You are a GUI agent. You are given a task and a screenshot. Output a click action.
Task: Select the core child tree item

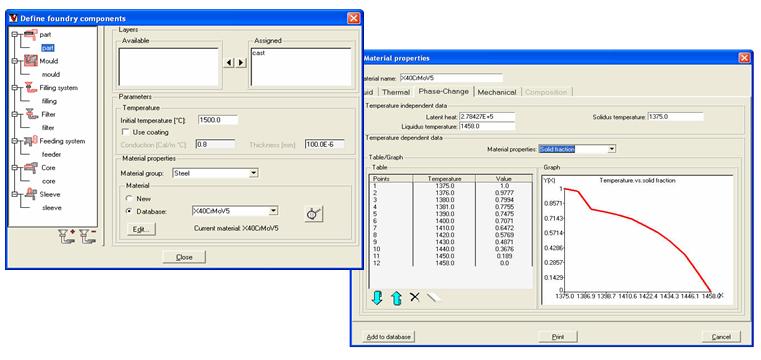[x=49, y=181]
